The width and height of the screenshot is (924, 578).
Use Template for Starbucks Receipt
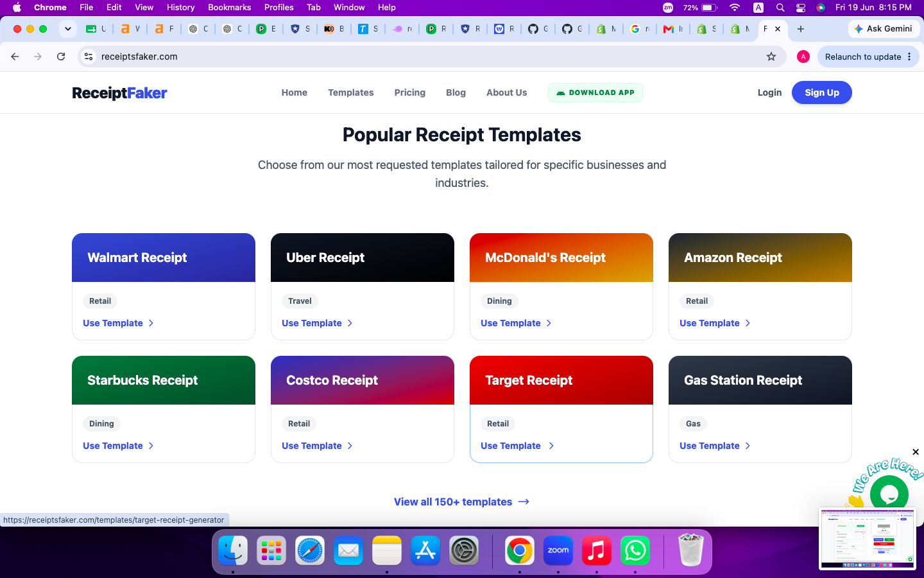[118, 446]
